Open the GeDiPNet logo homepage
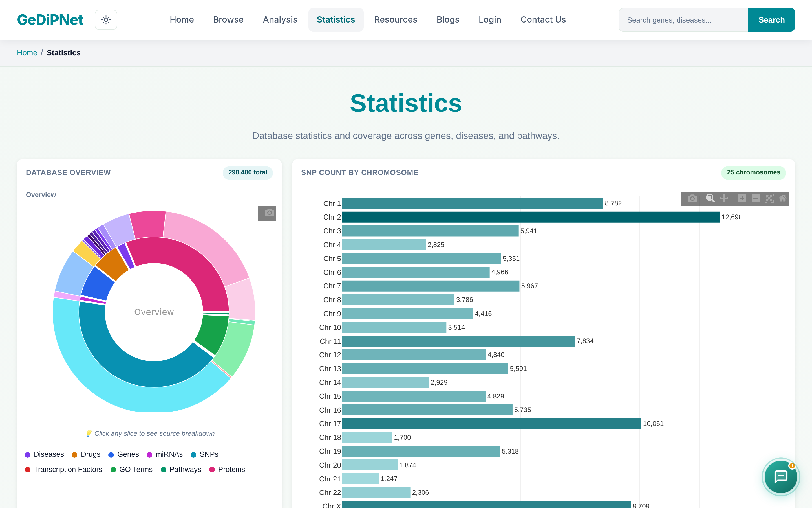 50,20
